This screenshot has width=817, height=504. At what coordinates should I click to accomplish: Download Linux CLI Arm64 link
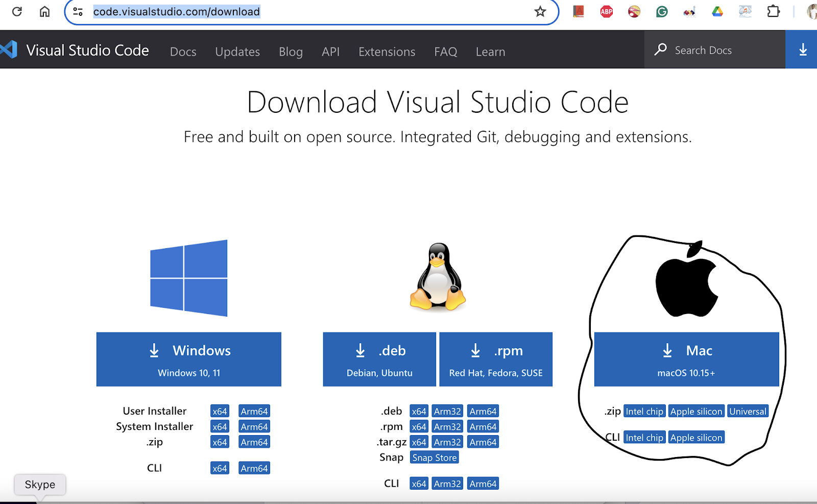click(483, 484)
